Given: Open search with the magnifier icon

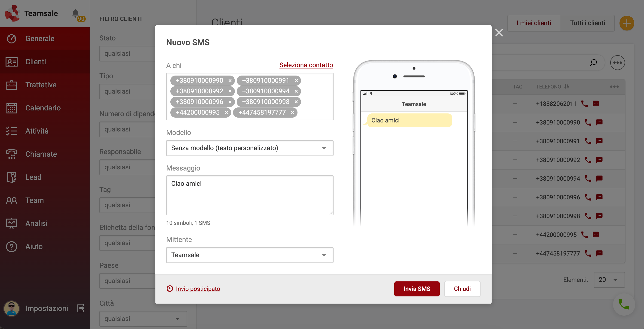Looking at the screenshot, I should [593, 62].
